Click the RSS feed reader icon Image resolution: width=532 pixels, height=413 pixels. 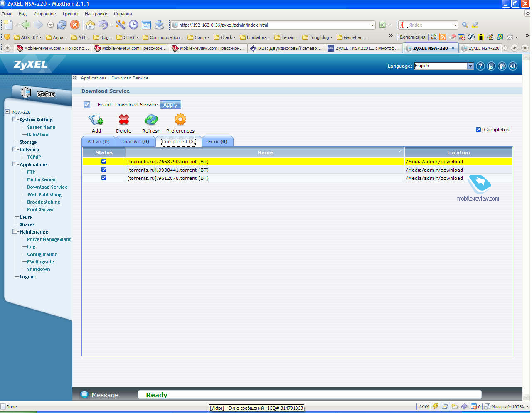(x=443, y=37)
